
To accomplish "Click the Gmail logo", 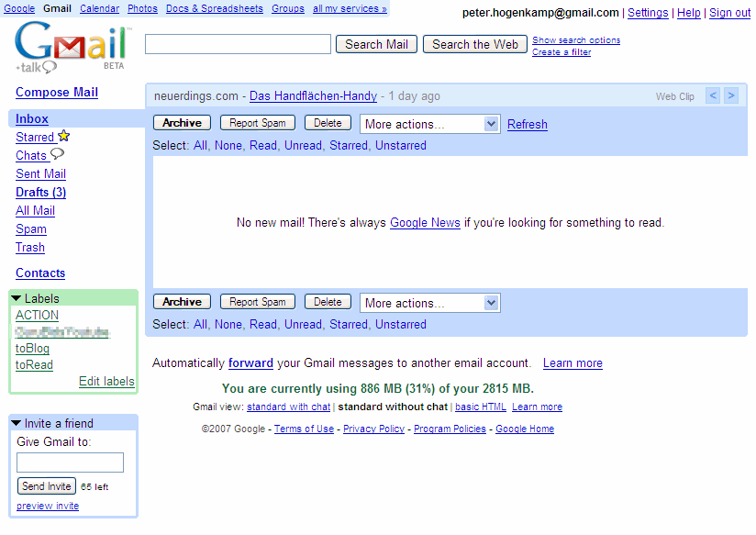I will [x=71, y=46].
